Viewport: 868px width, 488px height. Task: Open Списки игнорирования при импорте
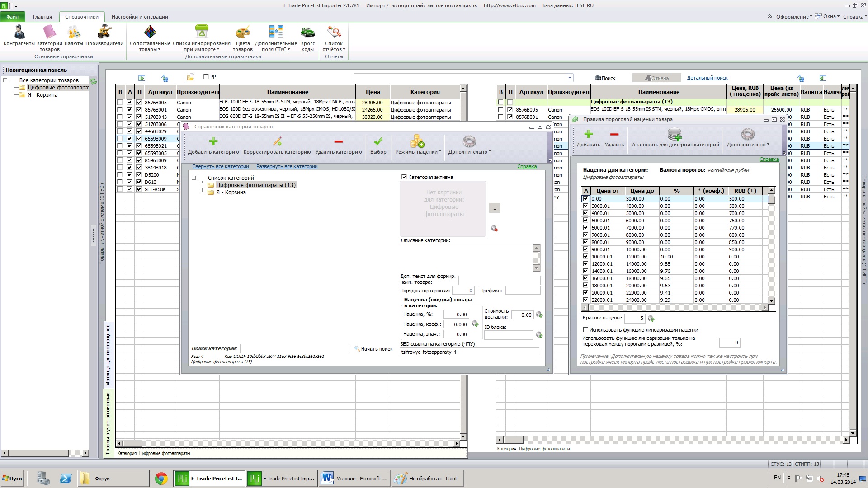coord(202,38)
